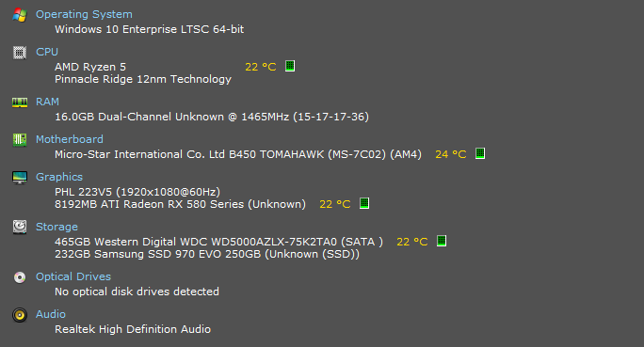
Task: Open the Audio section heading
Action: 51,314
